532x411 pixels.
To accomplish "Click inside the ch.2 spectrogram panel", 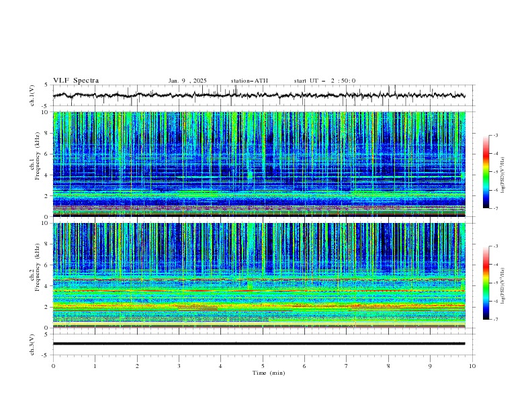I will pyautogui.click(x=259, y=275).
